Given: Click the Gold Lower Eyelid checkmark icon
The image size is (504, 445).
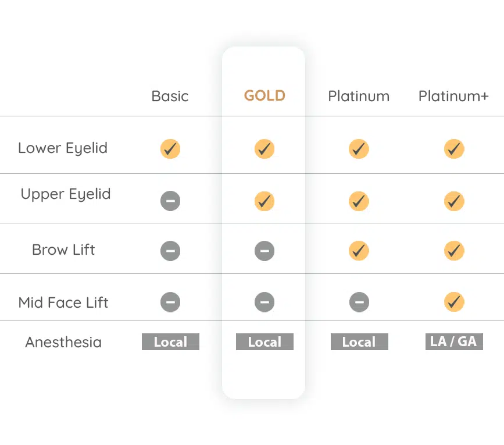Looking at the screenshot, I should (264, 149).
